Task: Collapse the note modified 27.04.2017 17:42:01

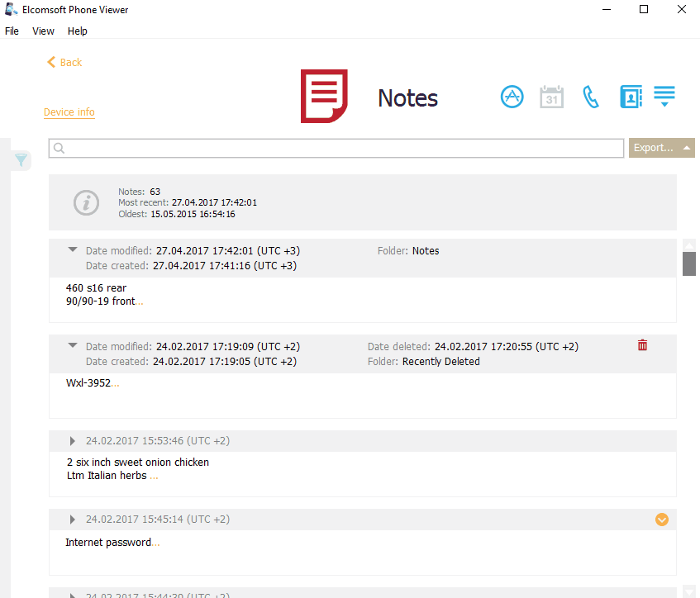Action: [x=73, y=250]
